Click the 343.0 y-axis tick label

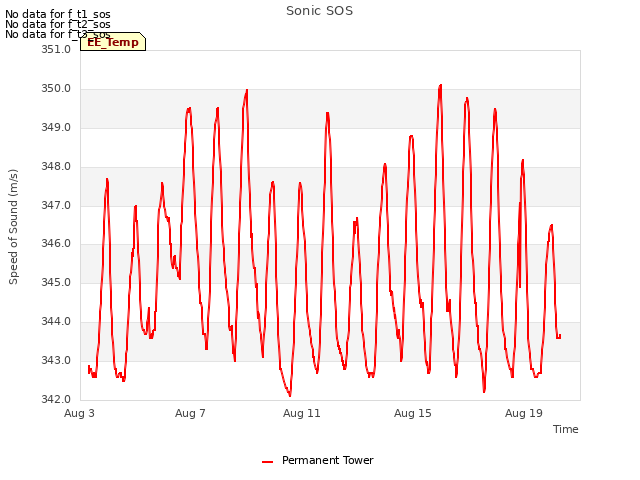click(x=56, y=360)
